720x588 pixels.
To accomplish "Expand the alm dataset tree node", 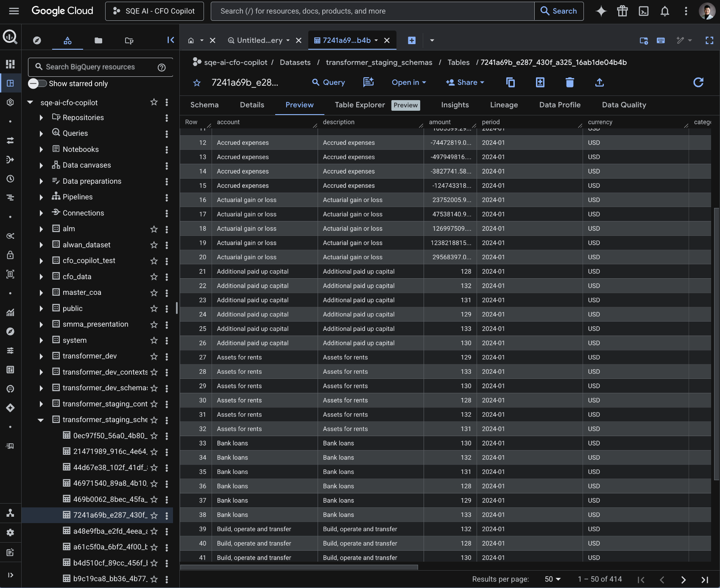I will click(x=41, y=229).
